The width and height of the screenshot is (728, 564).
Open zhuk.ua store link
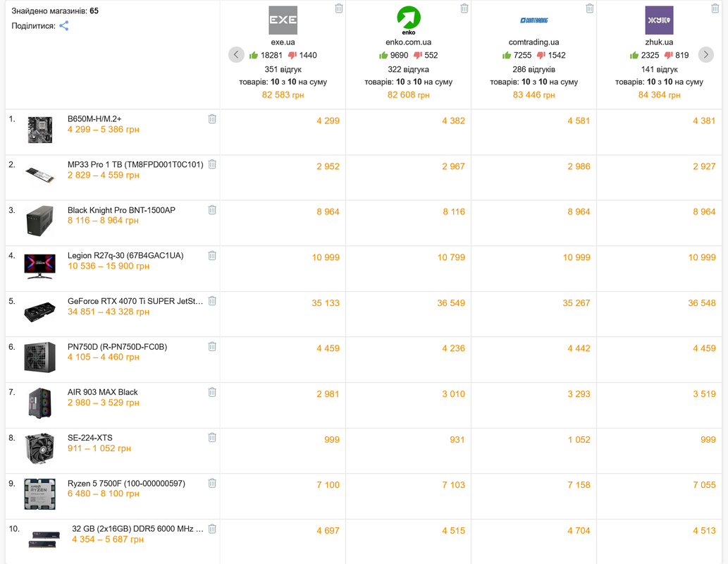pyautogui.click(x=659, y=42)
